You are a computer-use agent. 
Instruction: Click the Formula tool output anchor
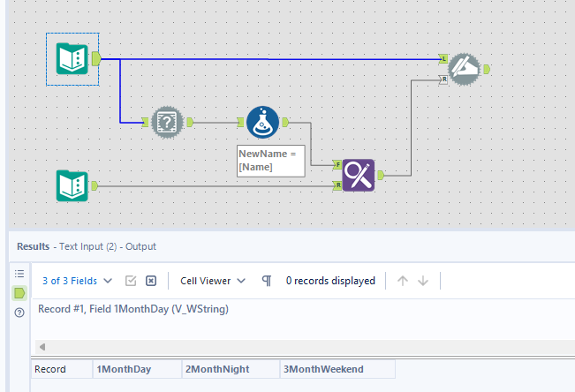(285, 122)
